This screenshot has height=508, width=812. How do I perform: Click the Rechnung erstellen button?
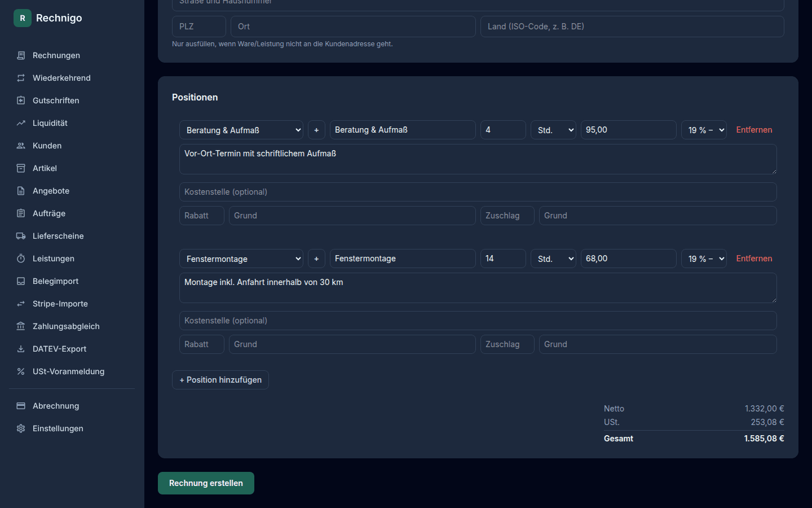coord(206,483)
